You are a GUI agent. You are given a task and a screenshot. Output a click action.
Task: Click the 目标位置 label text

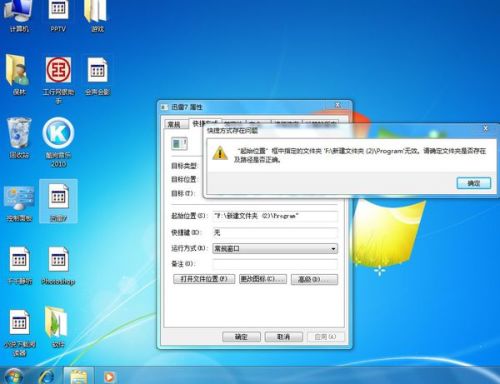184,179
